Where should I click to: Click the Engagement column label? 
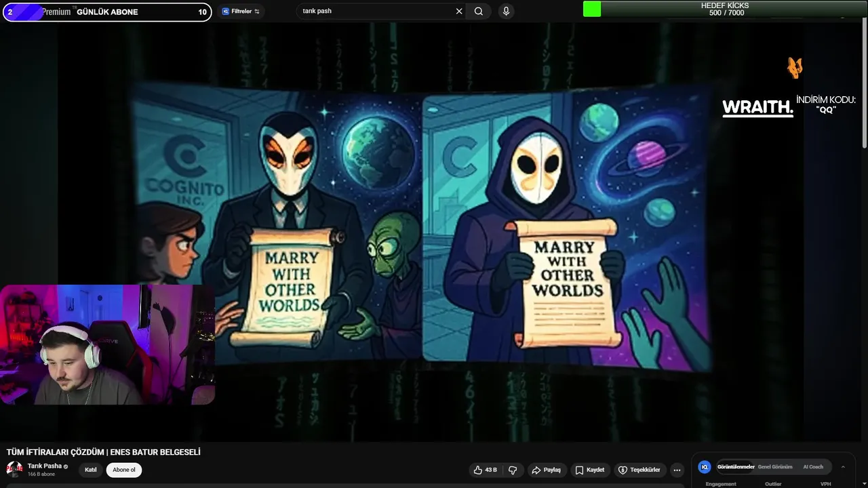[721, 484]
